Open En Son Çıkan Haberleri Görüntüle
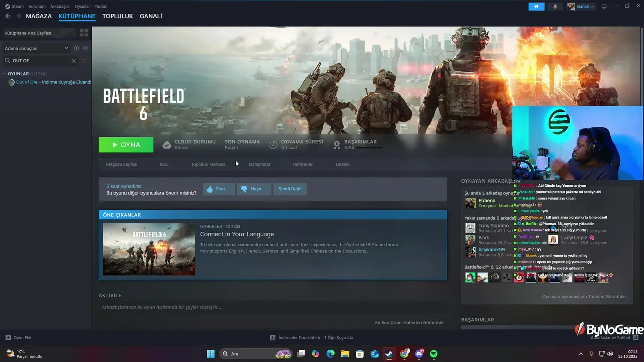Viewport: 644px width, 362px height. pyautogui.click(x=409, y=323)
